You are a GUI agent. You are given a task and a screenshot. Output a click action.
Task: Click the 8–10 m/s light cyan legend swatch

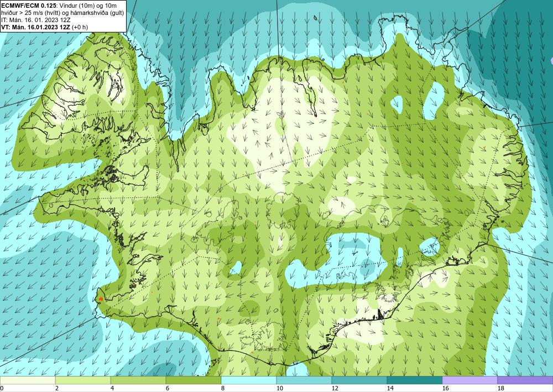[x=249, y=380]
